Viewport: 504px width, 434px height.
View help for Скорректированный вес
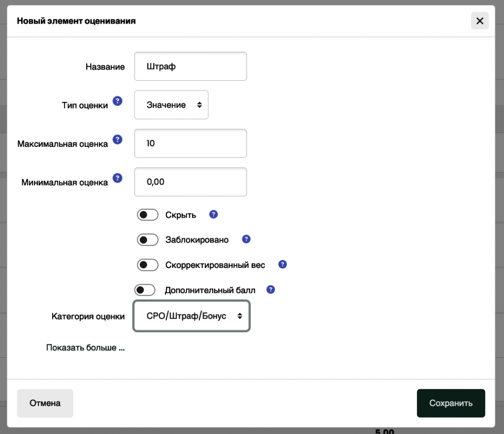click(283, 265)
